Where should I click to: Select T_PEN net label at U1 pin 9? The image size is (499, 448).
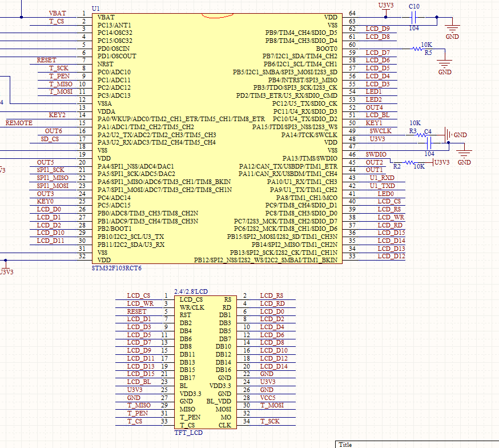(59, 76)
